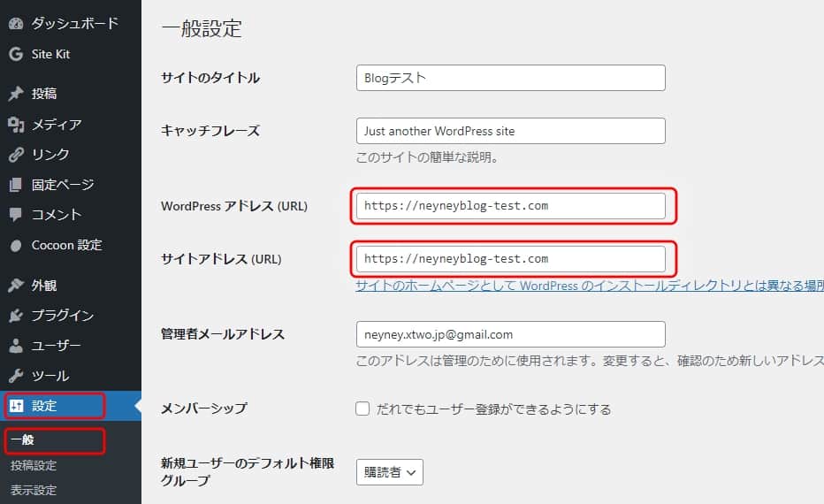Select the 設定 menu item

click(x=71, y=406)
